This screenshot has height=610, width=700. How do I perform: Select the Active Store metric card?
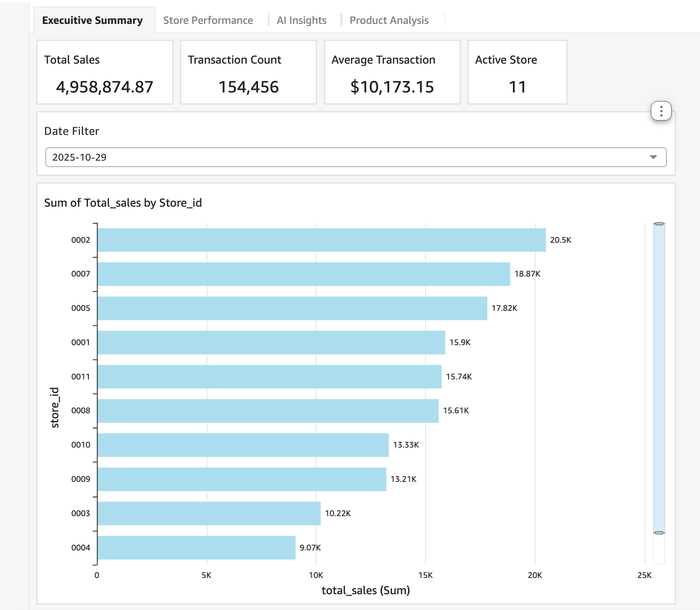pos(517,72)
